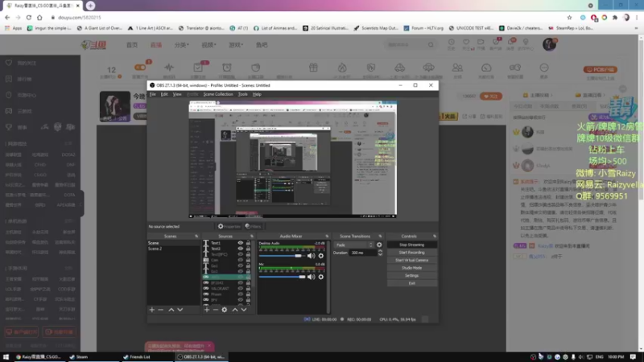Open OBS Settings from Controls

coord(411,276)
